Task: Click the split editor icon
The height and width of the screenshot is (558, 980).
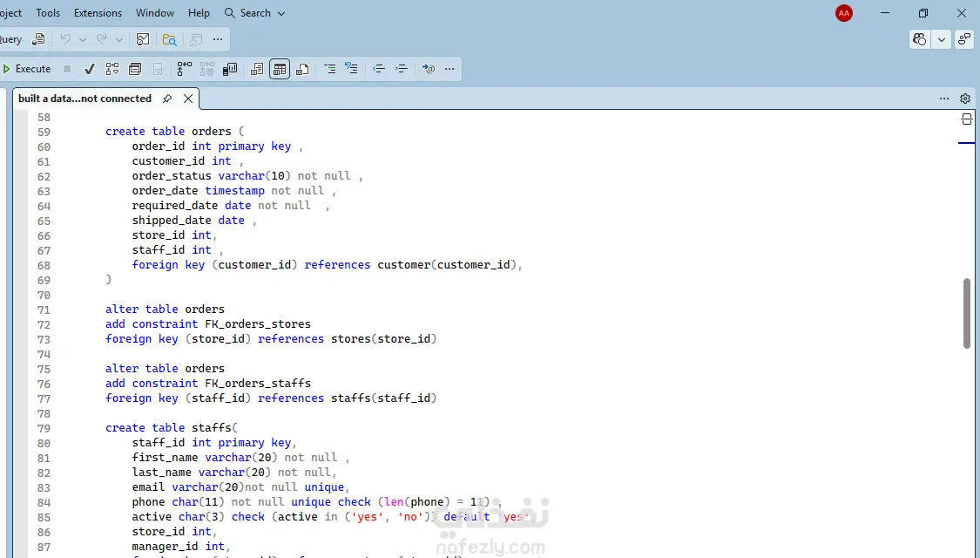Action: pos(966,119)
